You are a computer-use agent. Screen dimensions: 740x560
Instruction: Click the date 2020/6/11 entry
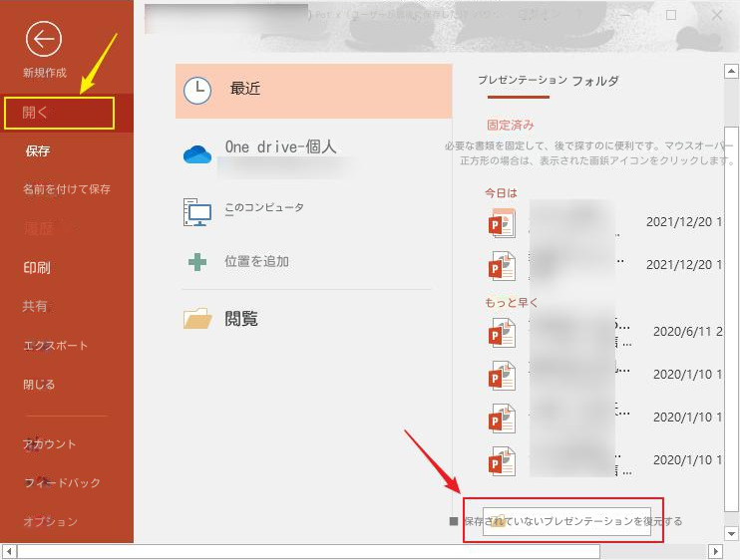click(x=687, y=332)
